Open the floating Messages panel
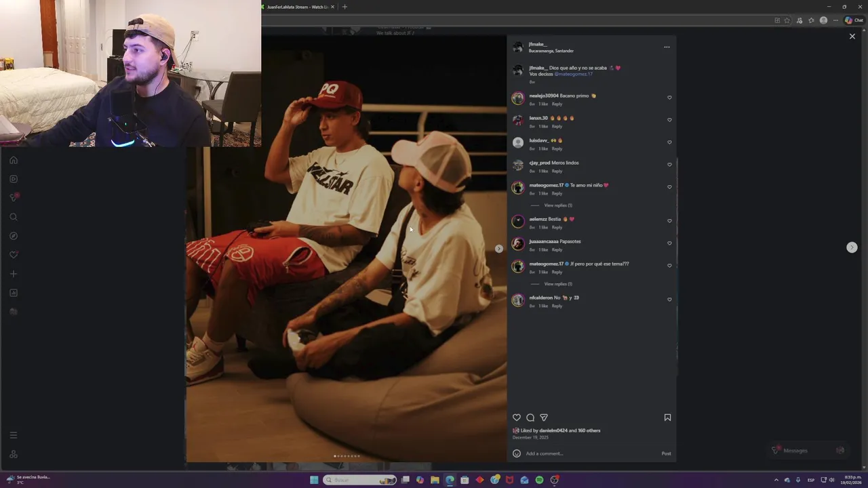868x488 pixels. (x=808, y=450)
